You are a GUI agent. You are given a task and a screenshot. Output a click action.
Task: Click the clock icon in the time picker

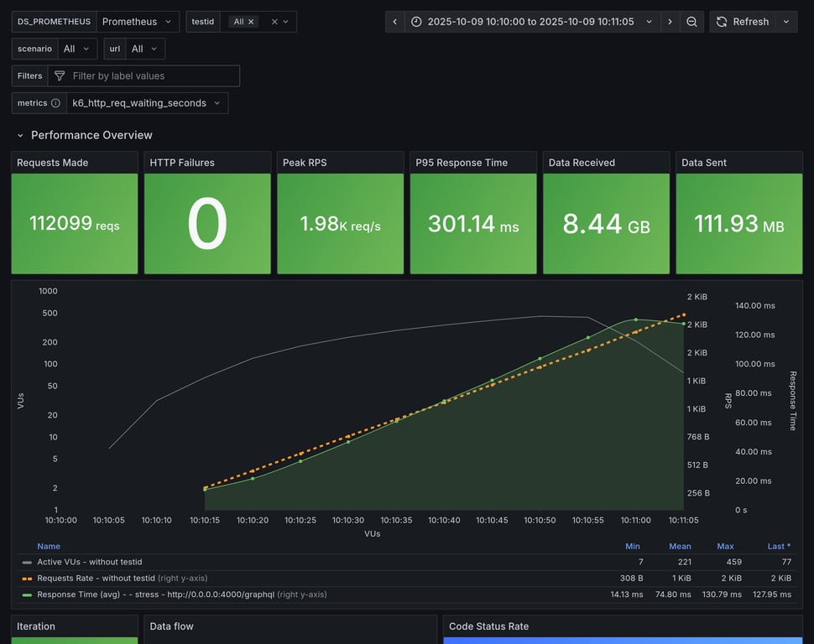click(x=416, y=22)
